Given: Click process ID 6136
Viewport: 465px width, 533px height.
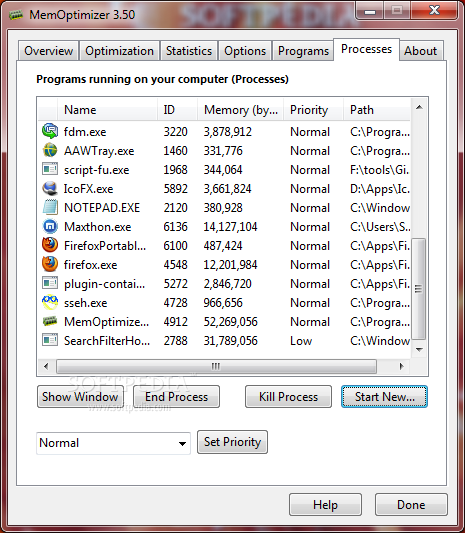Looking at the screenshot, I should point(175,227).
